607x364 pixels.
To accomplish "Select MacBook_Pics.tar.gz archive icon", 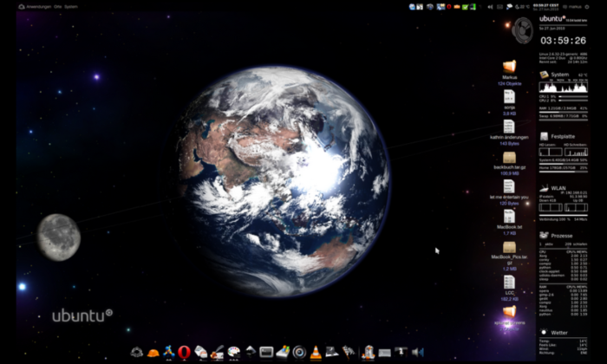I will pyautogui.click(x=509, y=247).
